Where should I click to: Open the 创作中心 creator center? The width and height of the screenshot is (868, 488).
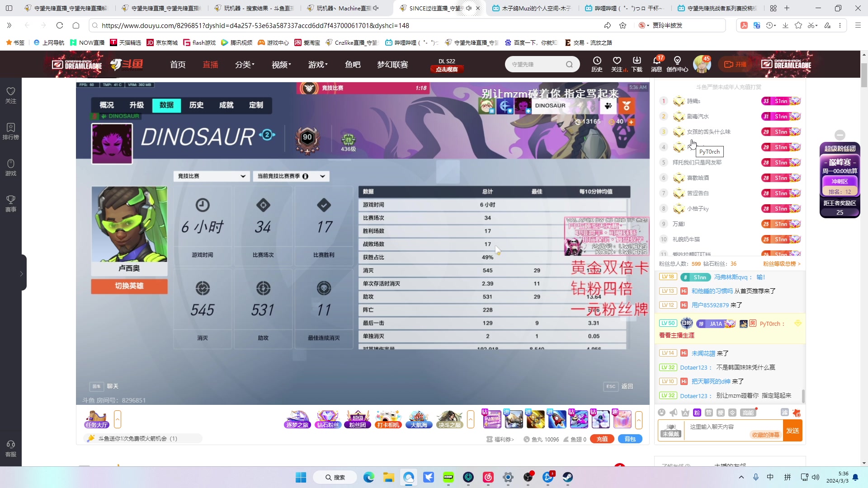coord(677,64)
